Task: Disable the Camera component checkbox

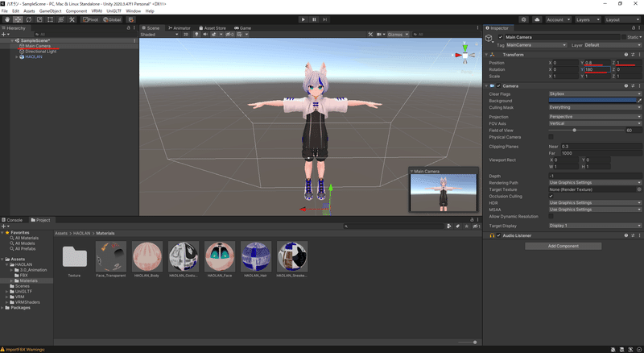Action: pyautogui.click(x=498, y=86)
